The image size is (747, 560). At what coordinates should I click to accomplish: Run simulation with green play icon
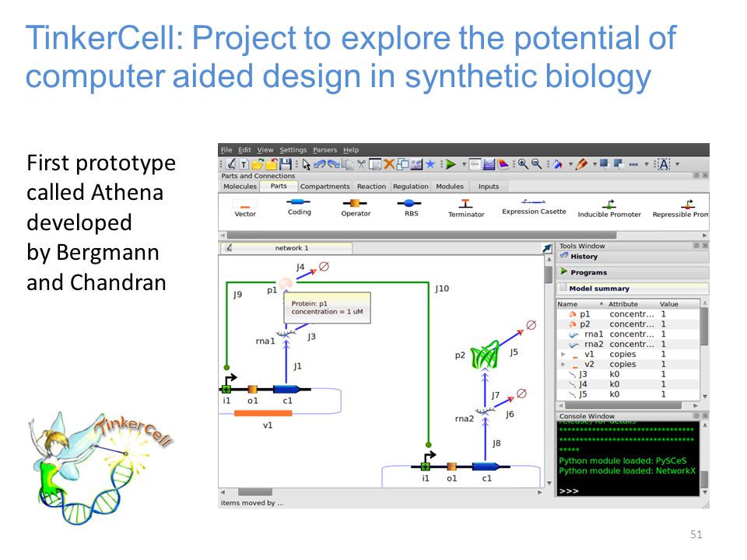pos(451,164)
